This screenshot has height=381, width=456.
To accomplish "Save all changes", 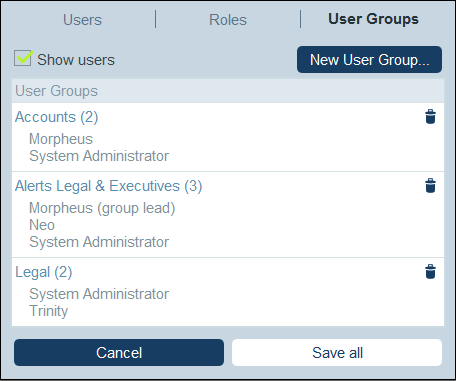I will click(x=337, y=352).
